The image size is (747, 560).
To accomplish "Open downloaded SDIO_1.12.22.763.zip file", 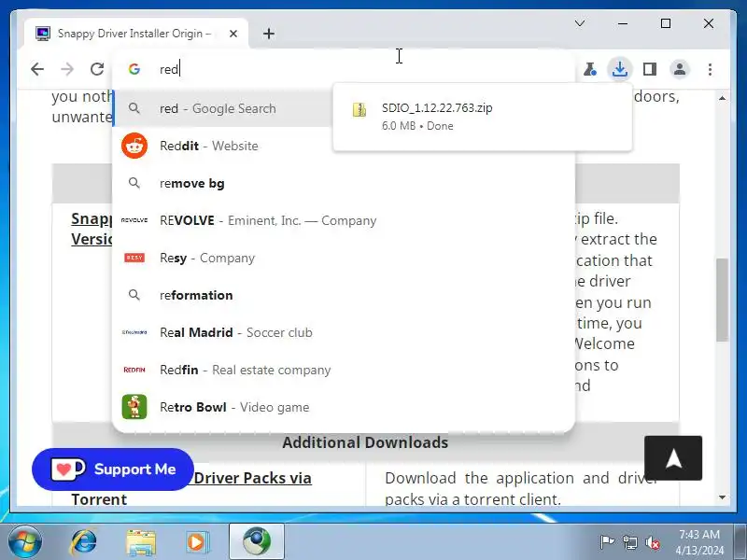I will (x=482, y=117).
